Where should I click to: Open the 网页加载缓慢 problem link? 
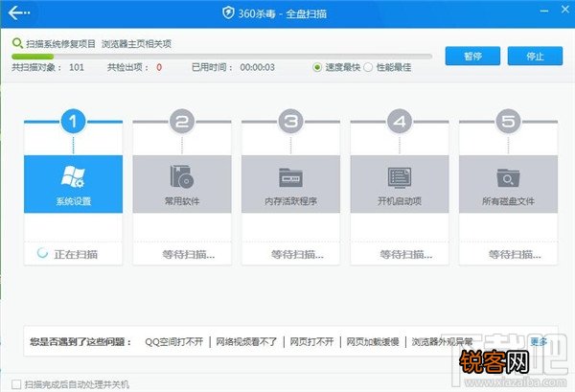373,342
